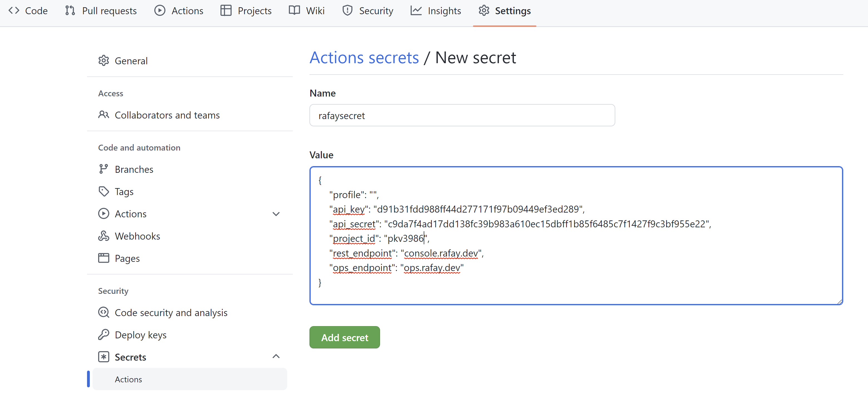868x394 pixels.
Task: Click the Collaborators people icon
Action: (103, 115)
